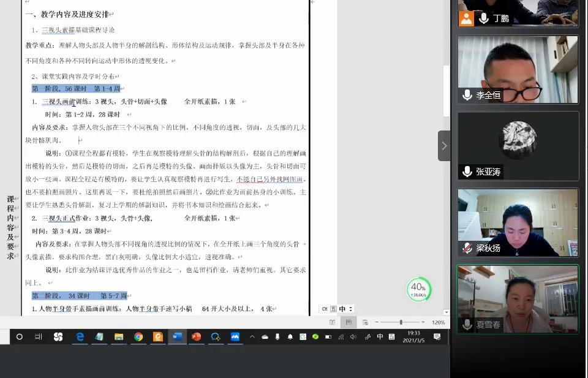This screenshot has width=588, height=378.
Task: Click the Word icon in the taskbar
Action: click(x=177, y=336)
